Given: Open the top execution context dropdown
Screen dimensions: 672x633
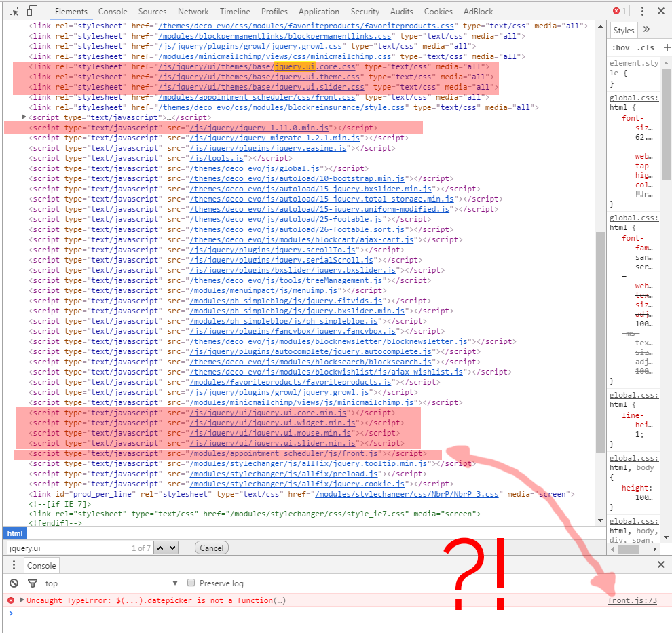Looking at the screenshot, I should 111,583.
